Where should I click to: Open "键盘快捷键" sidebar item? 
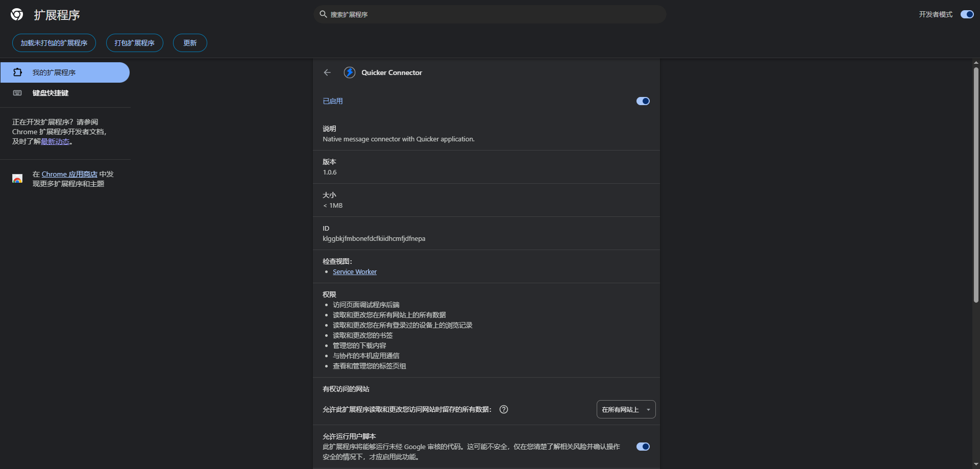[x=51, y=93]
